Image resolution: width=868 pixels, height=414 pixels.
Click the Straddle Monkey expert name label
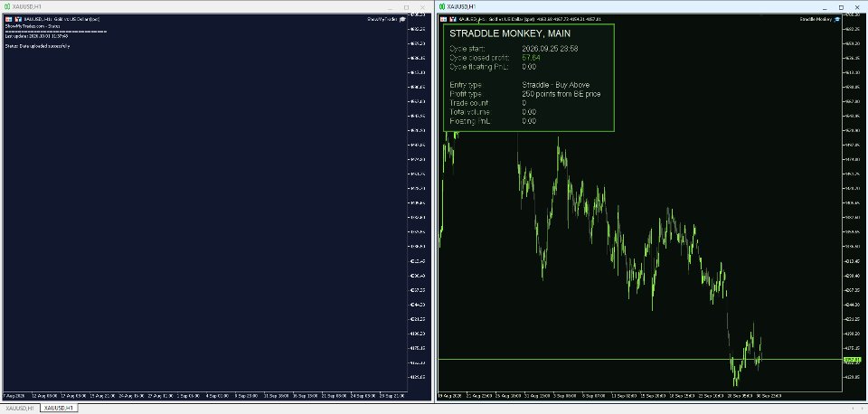pyautogui.click(x=816, y=19)
